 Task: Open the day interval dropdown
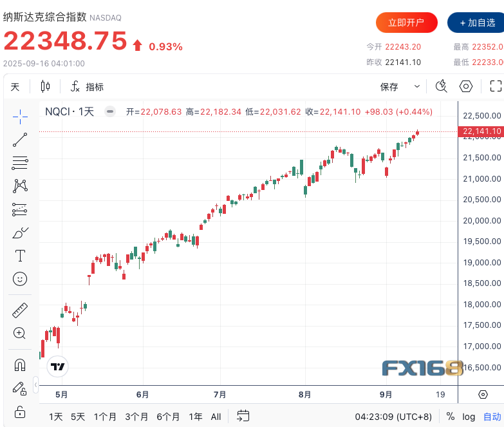click(x=15, y=86)
